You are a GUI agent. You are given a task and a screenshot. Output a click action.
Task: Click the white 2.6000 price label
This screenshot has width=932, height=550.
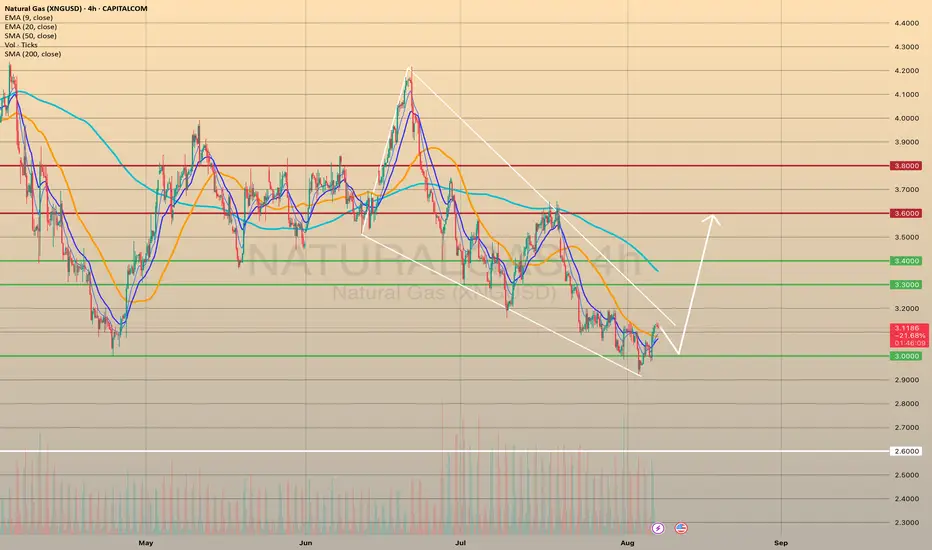point(906,451)
